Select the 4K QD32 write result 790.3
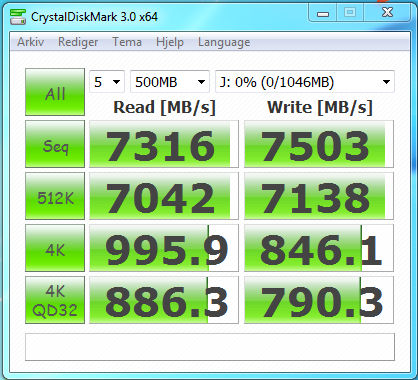Screen dimensions: 418x380 coord(319,300)
